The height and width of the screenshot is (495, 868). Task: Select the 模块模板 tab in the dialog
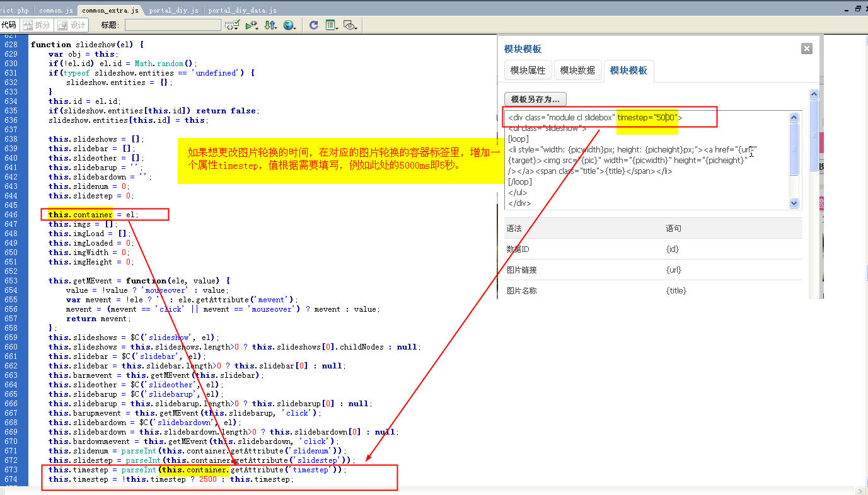click(628, 71)
